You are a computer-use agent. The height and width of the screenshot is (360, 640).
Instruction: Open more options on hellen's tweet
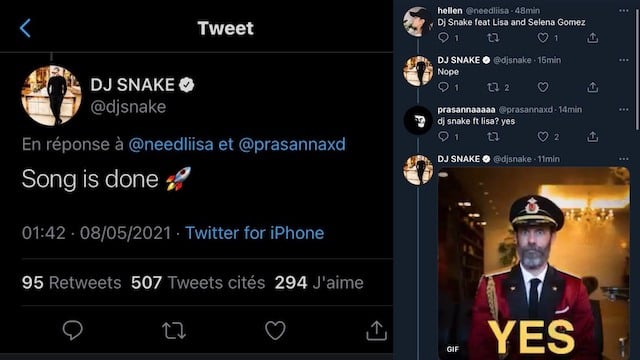[624, 11]
